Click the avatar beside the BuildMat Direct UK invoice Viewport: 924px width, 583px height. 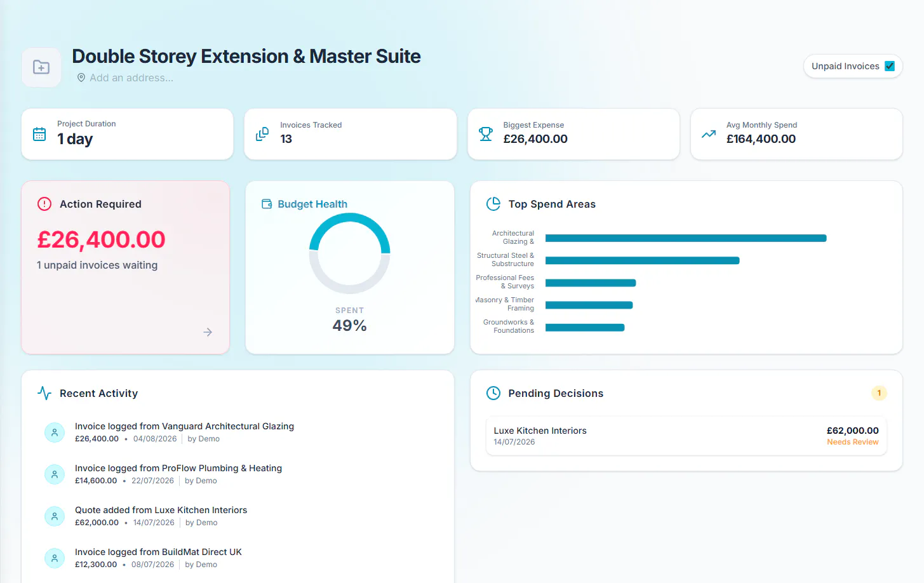tap(55, 558)
